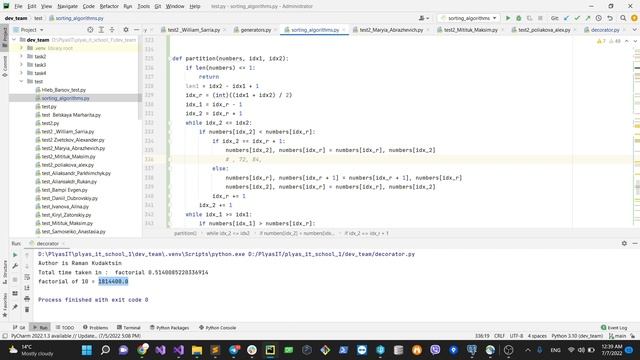The height and width of the screenshot is (360, 640).
Task: Open the Terminal tool window
Action: click(x=129, y=327)
